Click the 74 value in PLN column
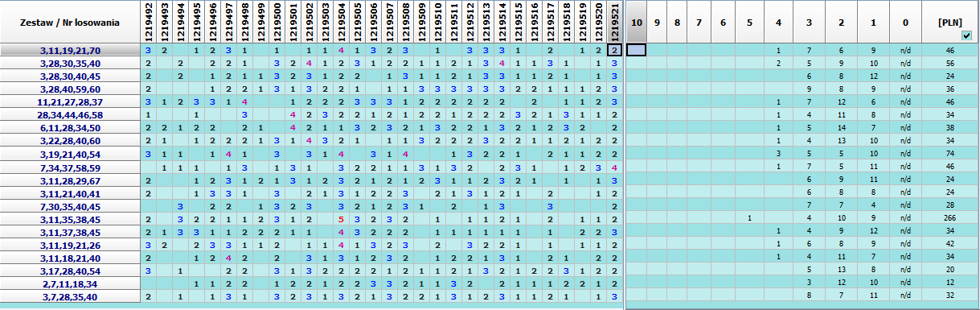980x310 pixels. pos(949,154)
